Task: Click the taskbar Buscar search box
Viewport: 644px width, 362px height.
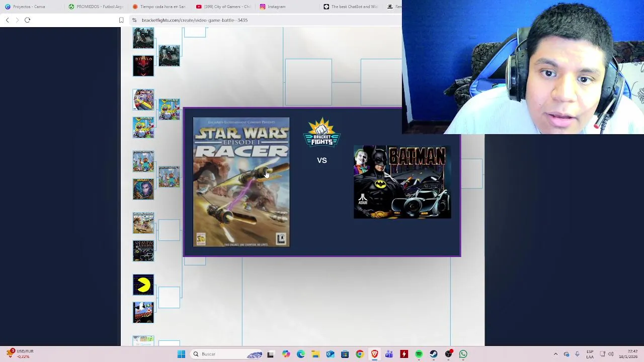Action: (226, 354)
